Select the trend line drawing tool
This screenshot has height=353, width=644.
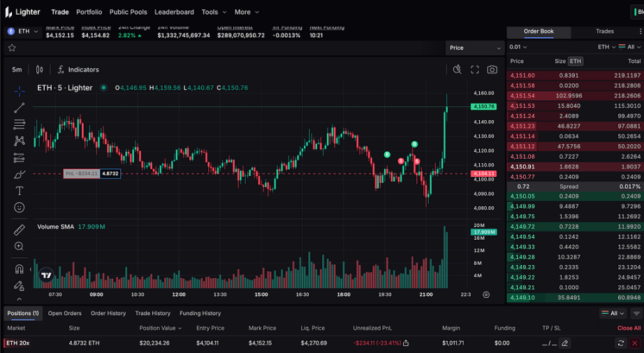point(19,108)
